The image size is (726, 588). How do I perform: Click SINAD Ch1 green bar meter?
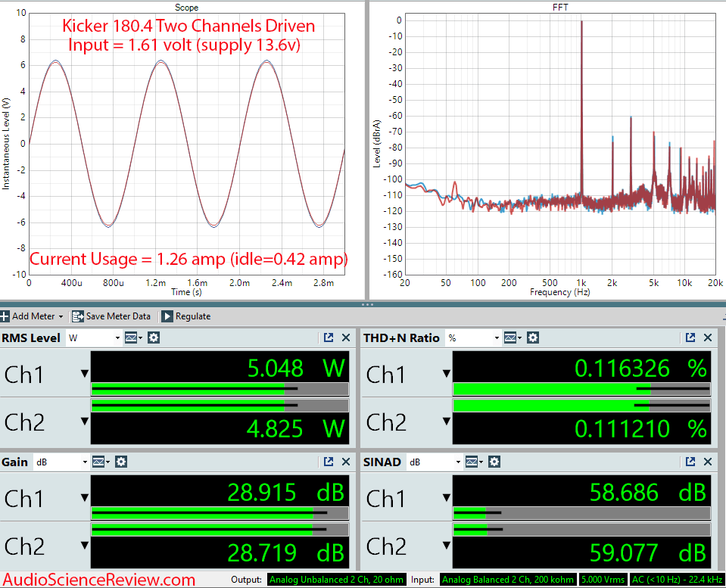(x=581, y=513)
